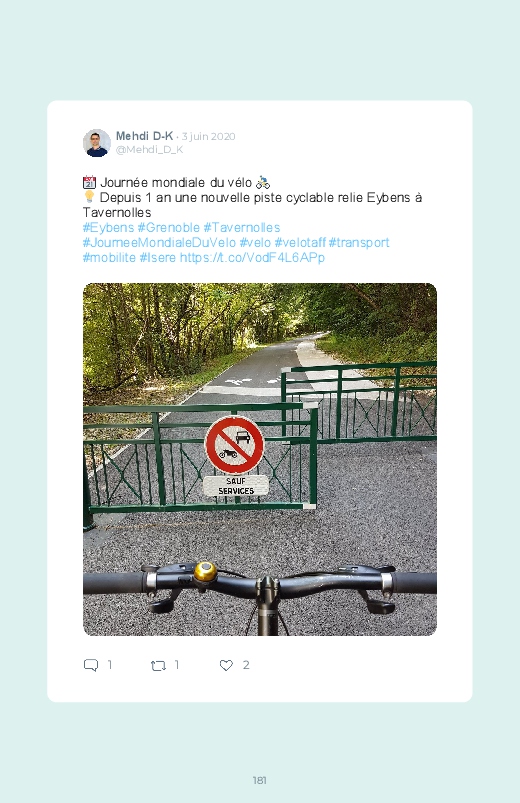Follow the t.co/VodF4L6APp link

(253, 257)
